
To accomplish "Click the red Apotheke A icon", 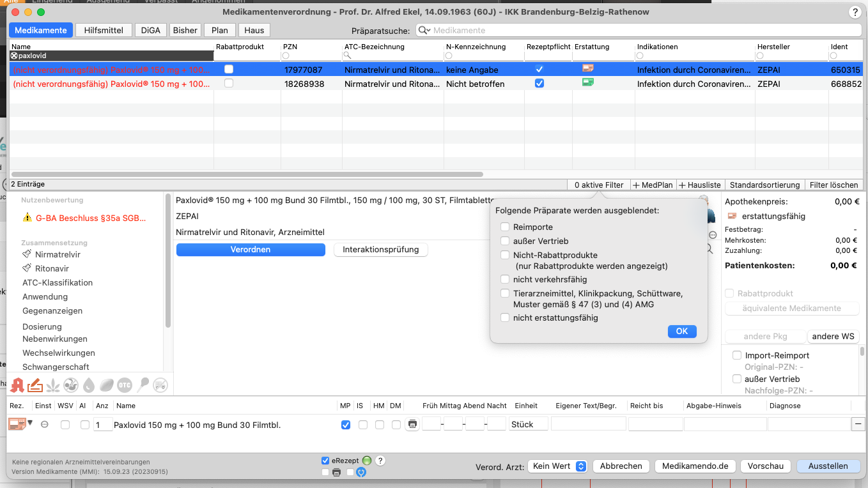I will point(17,385).
